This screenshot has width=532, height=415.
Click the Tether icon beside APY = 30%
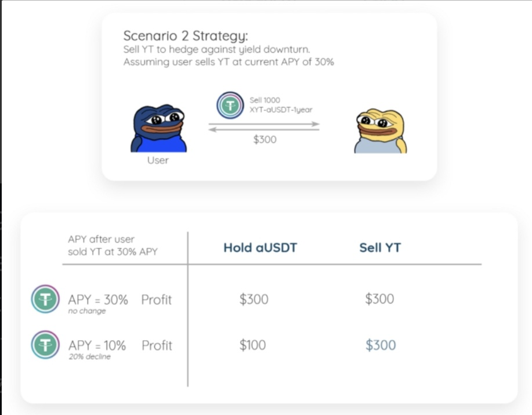[x=45, y=299]
